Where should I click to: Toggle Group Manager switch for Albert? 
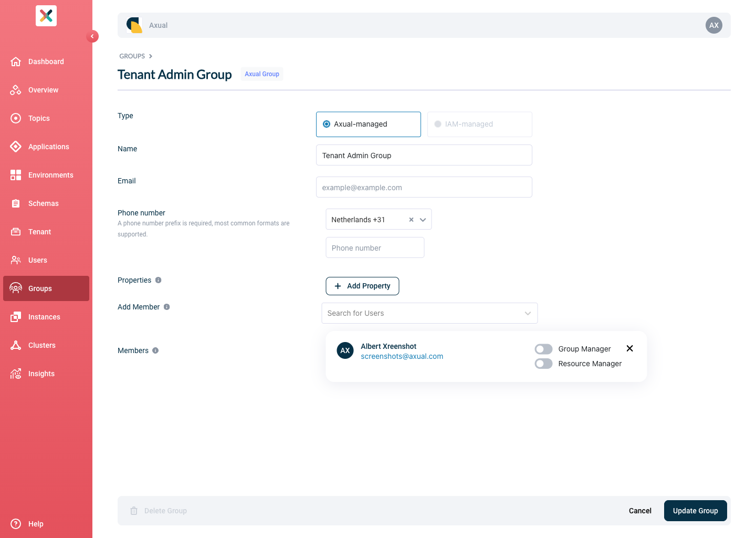click(x=543, y=349)
